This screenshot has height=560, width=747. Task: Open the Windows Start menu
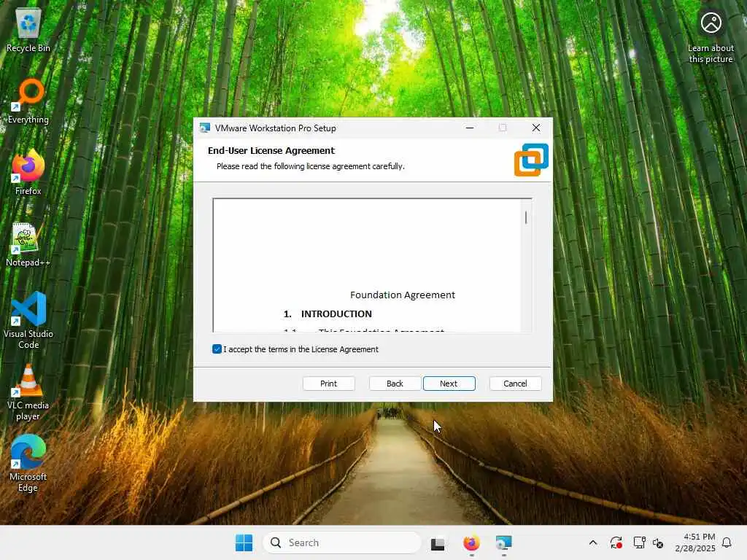point(244,542)
